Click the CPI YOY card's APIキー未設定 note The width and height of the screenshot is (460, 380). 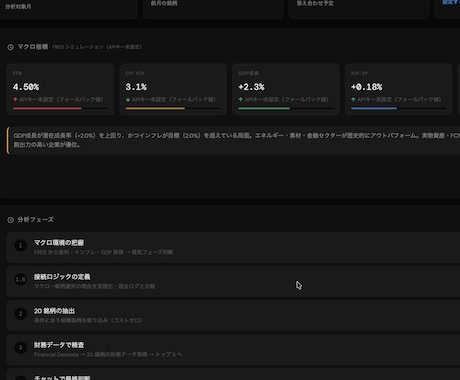point(174,99)
